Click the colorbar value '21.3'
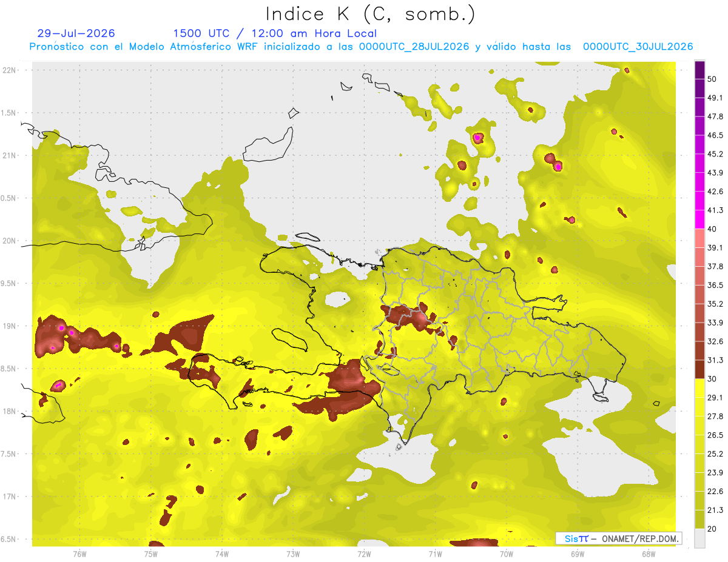Screen dimensions: 728x562 pos(715,510)
